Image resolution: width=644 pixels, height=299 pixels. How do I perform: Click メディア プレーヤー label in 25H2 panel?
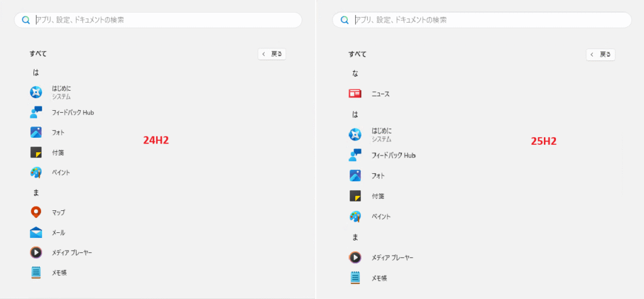click(392, 257)
